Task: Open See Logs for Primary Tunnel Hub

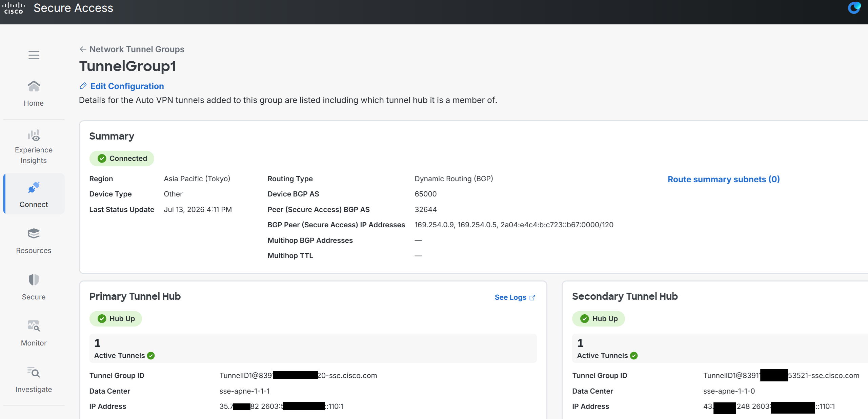Action: (x=515, y=297)
